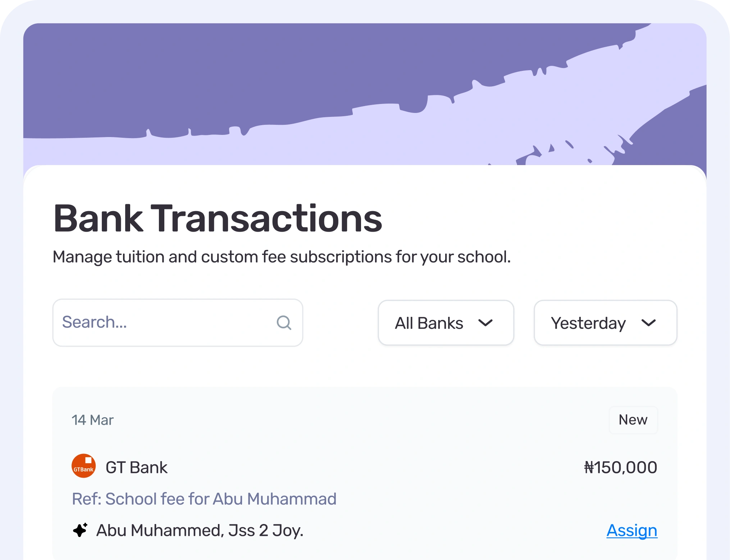The height and width of the screenshot is (560, 730).
Task: Open the Yesterday date filter dropdown
Action: [605, 323]
